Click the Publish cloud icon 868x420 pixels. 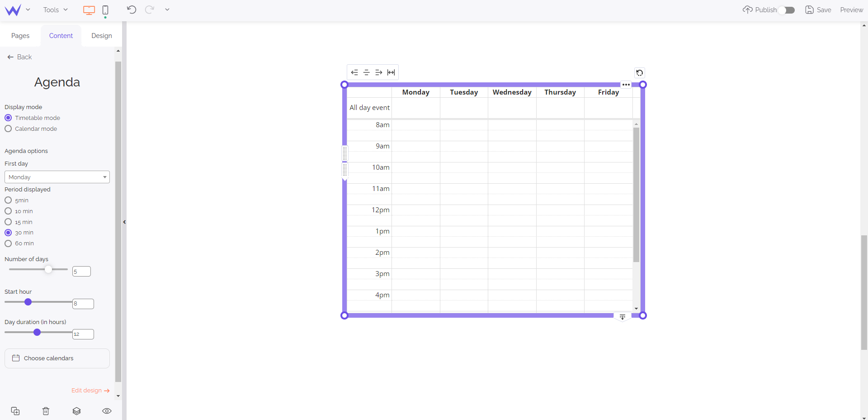(748, 10)
